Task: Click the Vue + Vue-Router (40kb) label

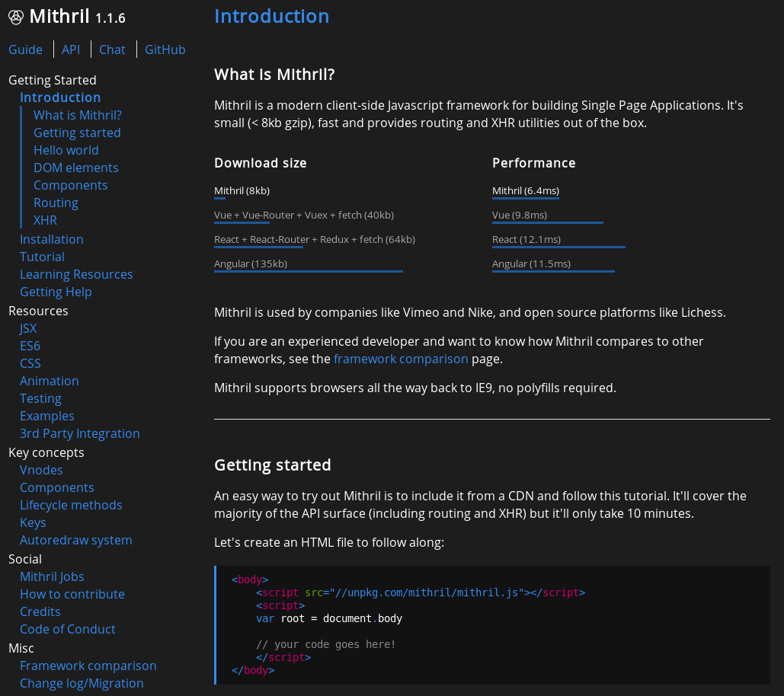Action: [x=304, y=215]
